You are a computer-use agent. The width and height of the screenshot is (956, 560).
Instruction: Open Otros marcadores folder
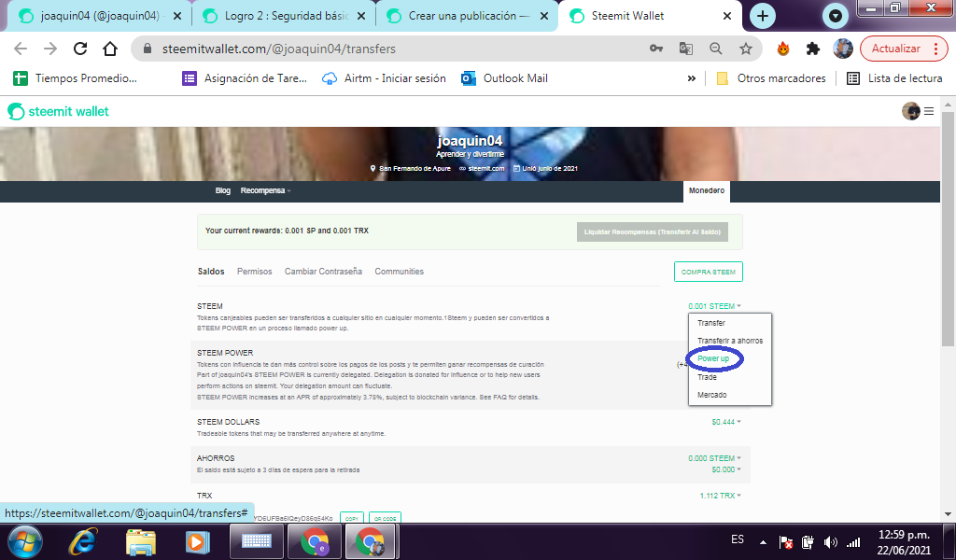pos(770,78)
